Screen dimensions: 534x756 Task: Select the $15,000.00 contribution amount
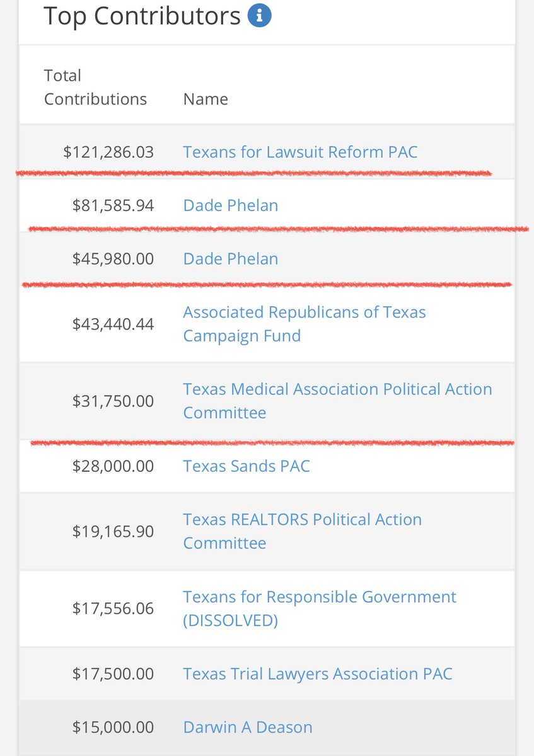[x=113, y=727]
